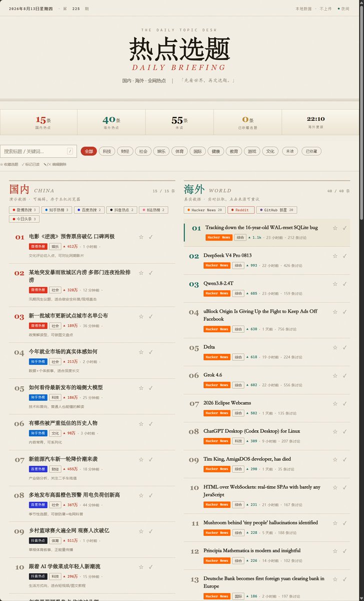Star 乡村篮球赛火遍全网 item
The image size is (364, 601).
(x=141, y=531)
